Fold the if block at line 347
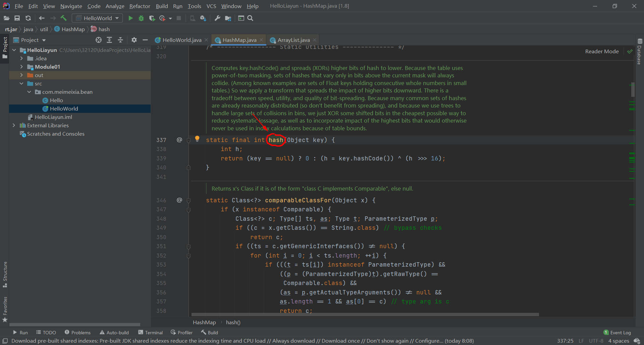644x345 pixels. pos(189,210)
